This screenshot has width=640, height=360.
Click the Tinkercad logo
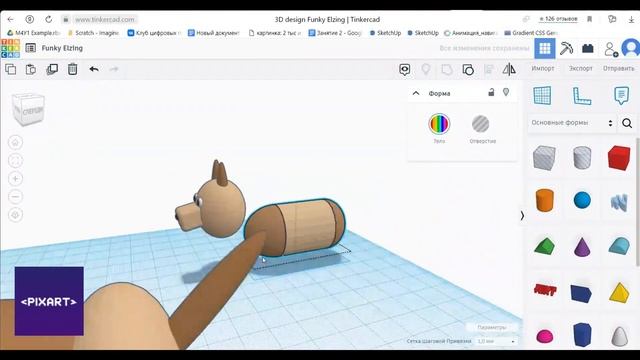tap(10, 48)
